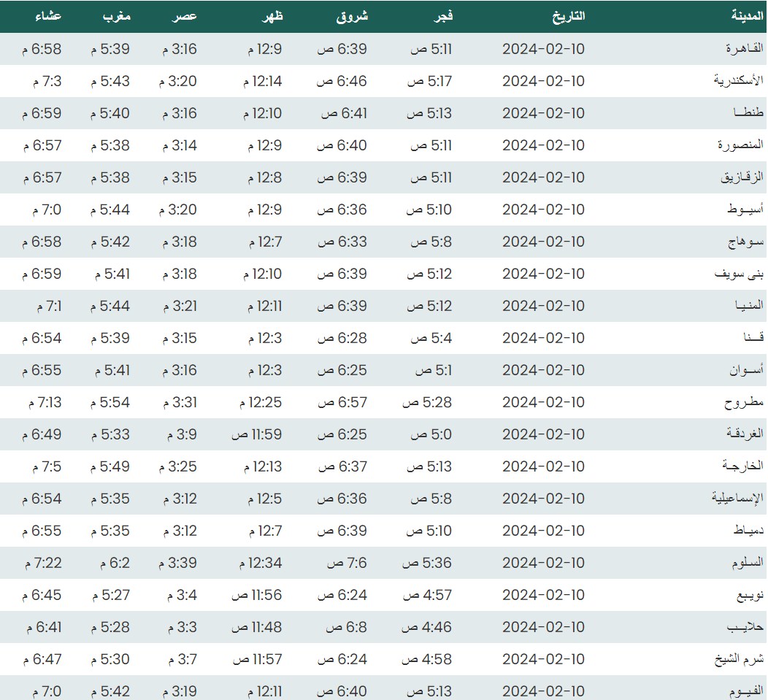Click the التاريخ column header
The width and height of the screenshot is (768, 700).
(567, 15)
